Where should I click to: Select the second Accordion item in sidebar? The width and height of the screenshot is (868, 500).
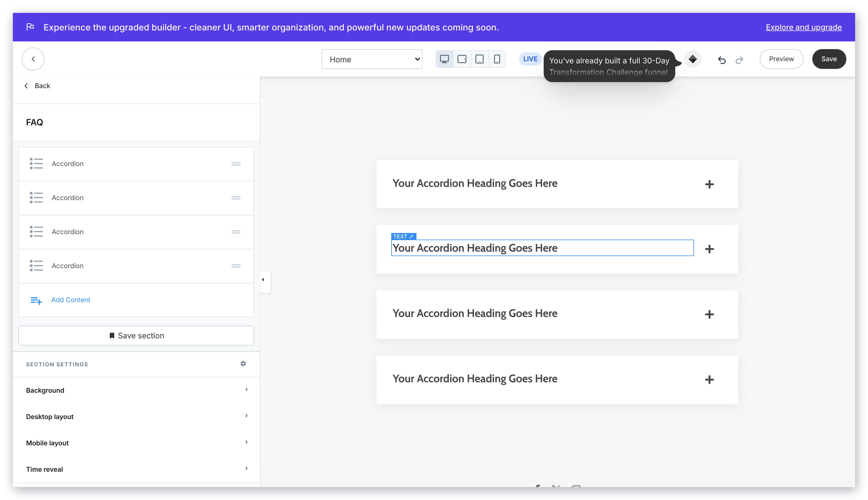click(136, 198)
